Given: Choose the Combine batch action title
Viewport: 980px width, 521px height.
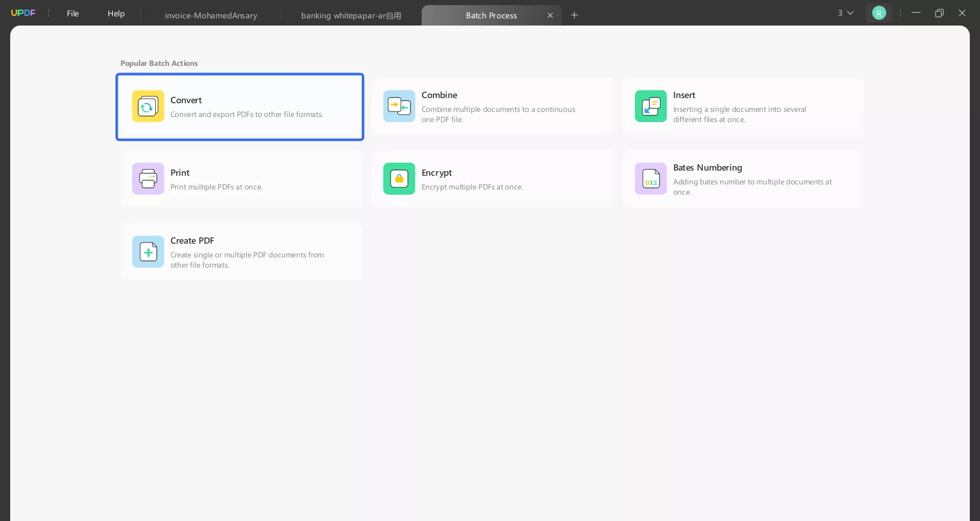Looking at the screenshot, I should 439,95.
